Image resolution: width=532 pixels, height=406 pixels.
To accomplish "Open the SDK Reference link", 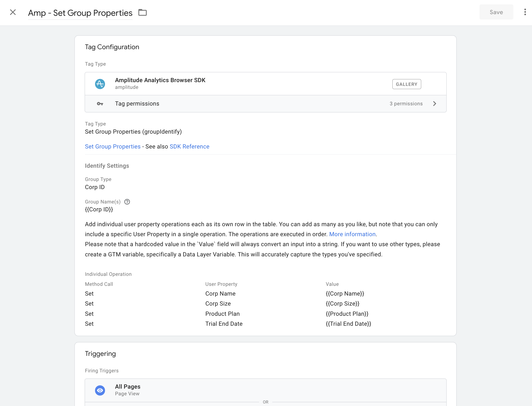I will click(x=189, y=146).
